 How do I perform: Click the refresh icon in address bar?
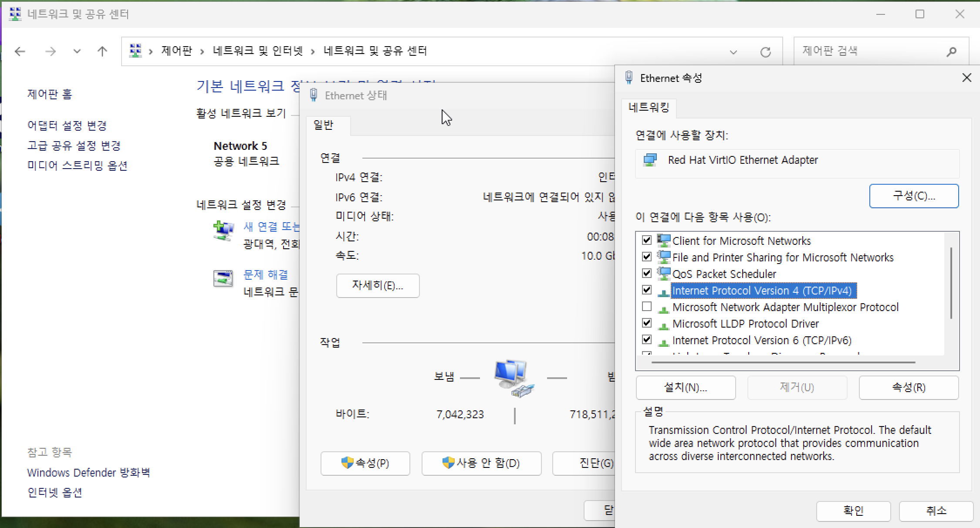point(765,52)
